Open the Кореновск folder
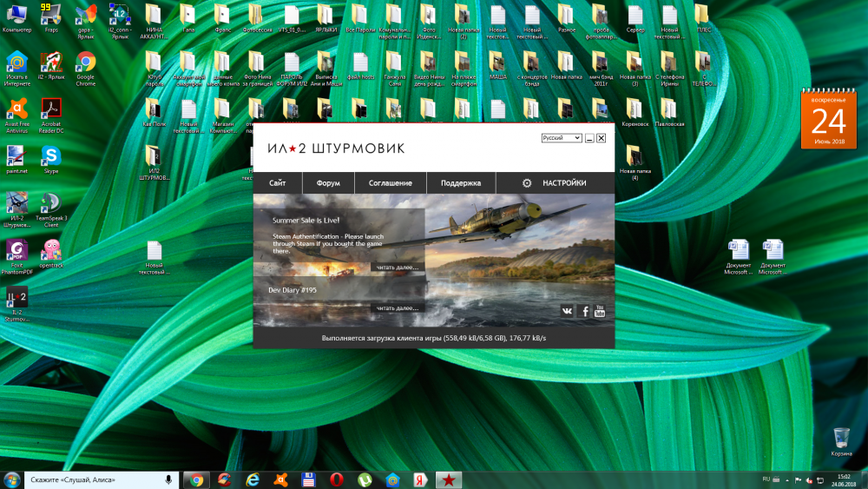Screen dimensions: 868x489 tap(635, 112)
